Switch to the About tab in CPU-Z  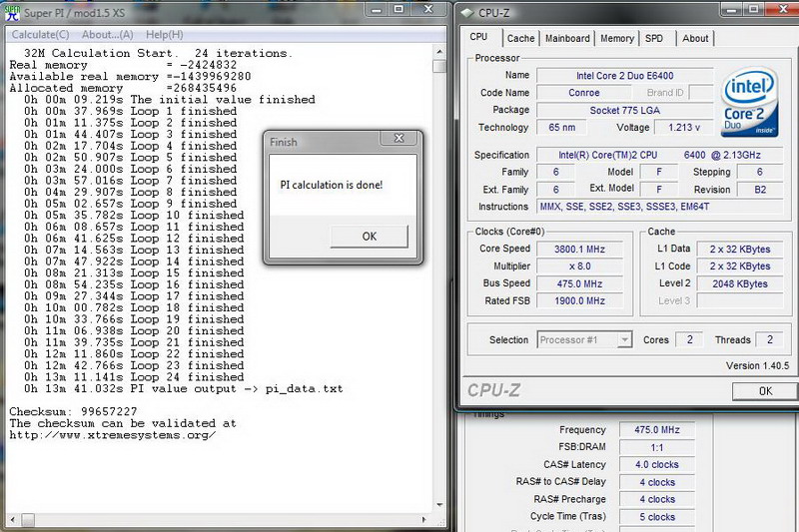tap(695, 38)
